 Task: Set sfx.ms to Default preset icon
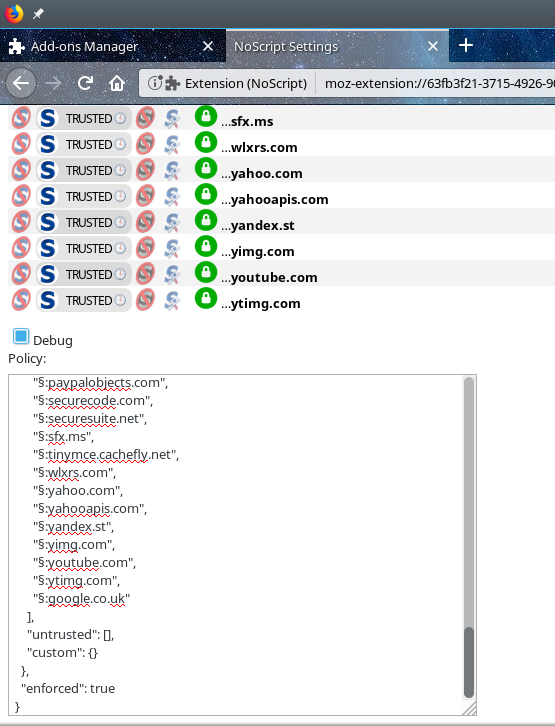21,118
